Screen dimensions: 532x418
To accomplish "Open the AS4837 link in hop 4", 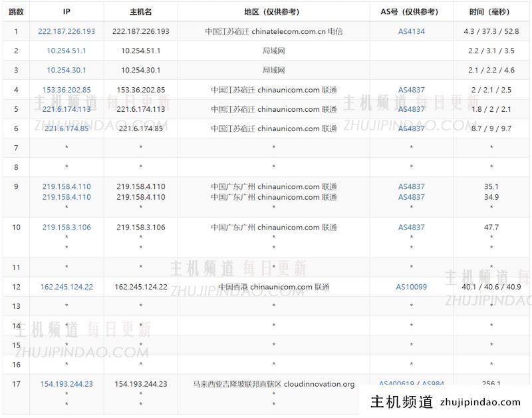I will tap(411, 90).
